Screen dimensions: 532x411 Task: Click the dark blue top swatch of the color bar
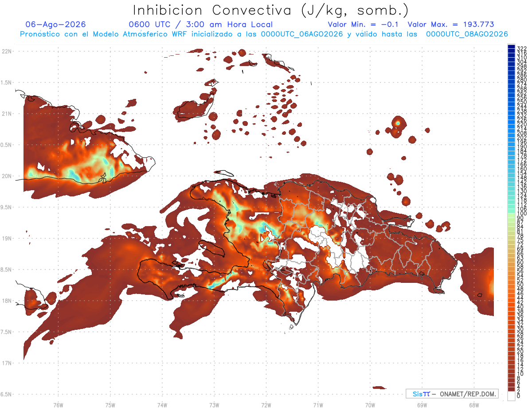(511, 47)
